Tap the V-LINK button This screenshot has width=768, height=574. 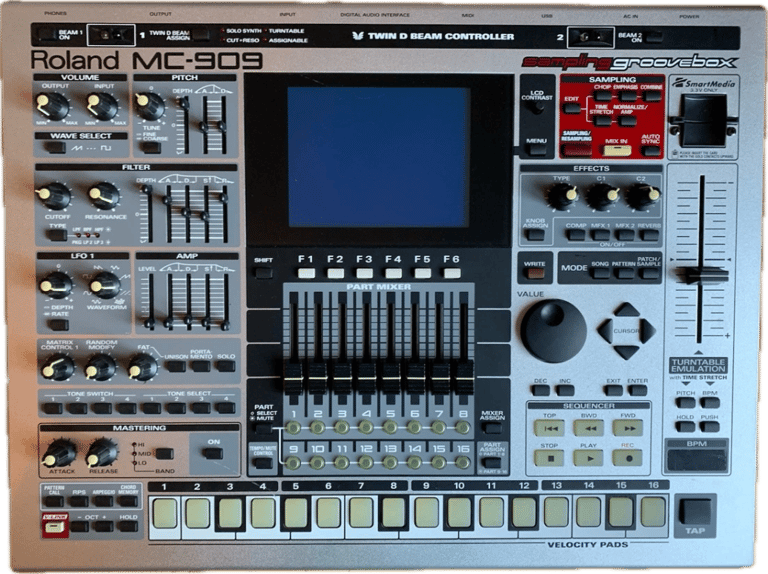(54, 527)
